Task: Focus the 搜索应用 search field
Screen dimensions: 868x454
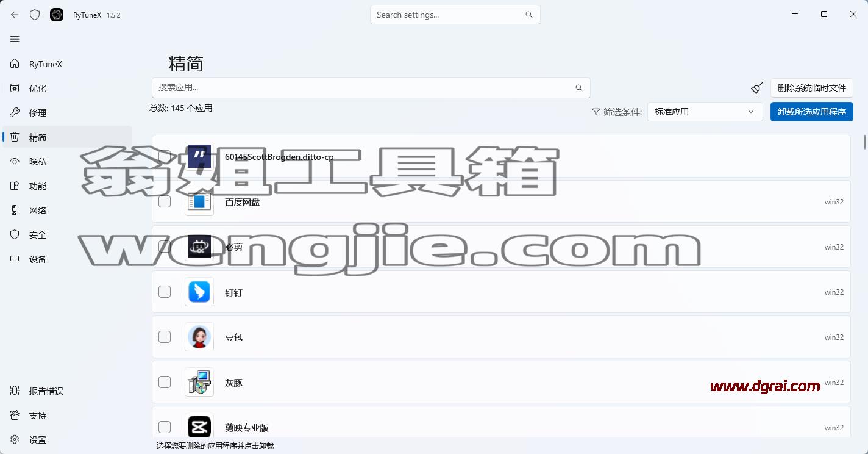Action: (x=371, y=88)
